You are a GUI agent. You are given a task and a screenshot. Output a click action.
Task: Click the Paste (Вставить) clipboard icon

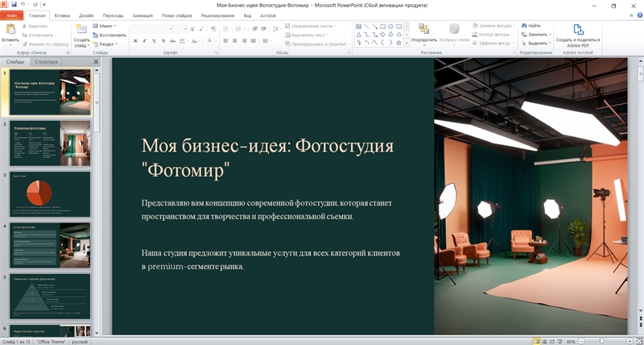pyautogui.click(x=10, y=30)
